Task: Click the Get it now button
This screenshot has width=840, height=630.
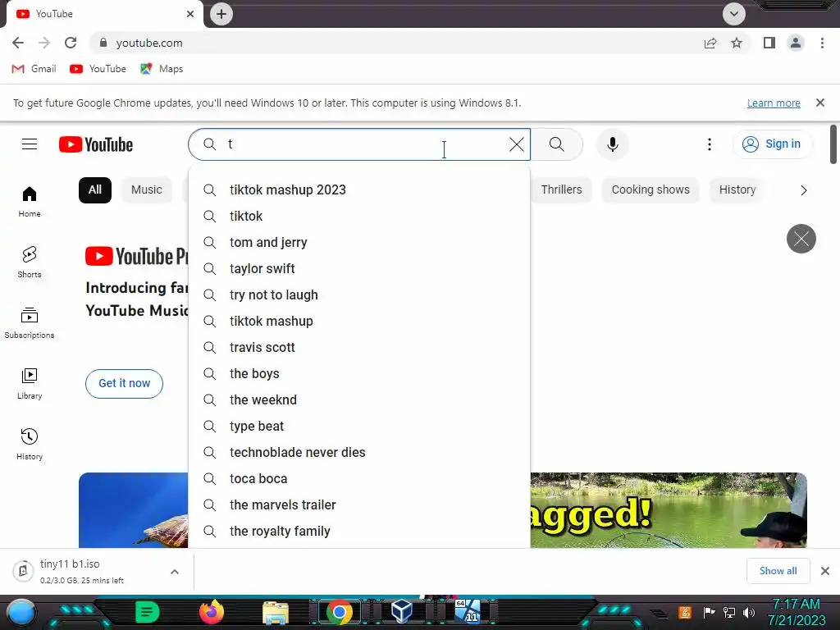Action: (x=125, y=384)
